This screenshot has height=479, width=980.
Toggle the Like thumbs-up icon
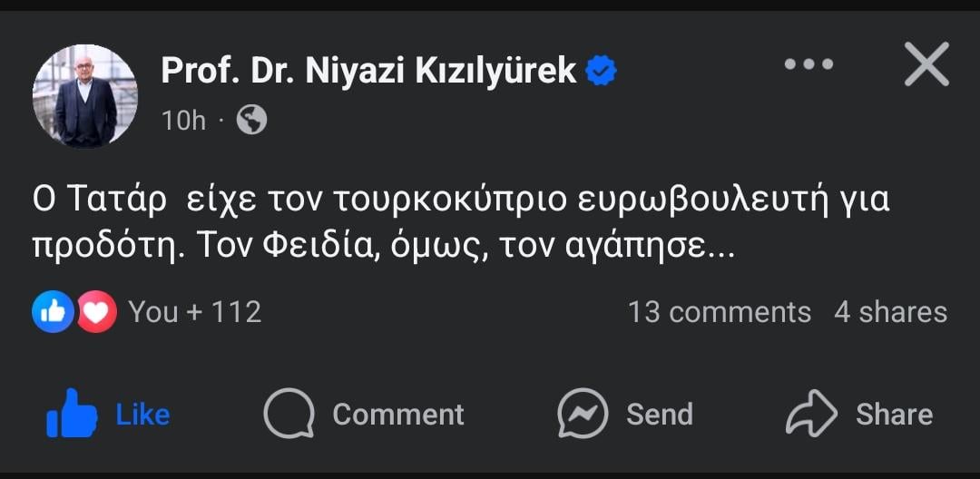click(x=72, y=415)
